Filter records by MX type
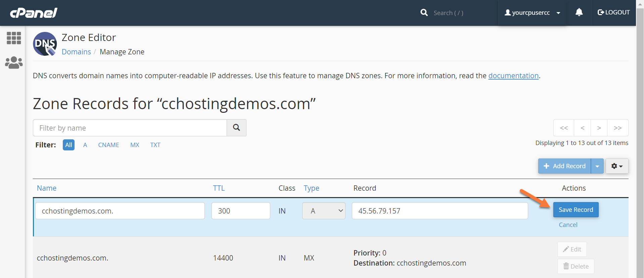644x278 pixels. pyautogui.click(x=135, y=145)
